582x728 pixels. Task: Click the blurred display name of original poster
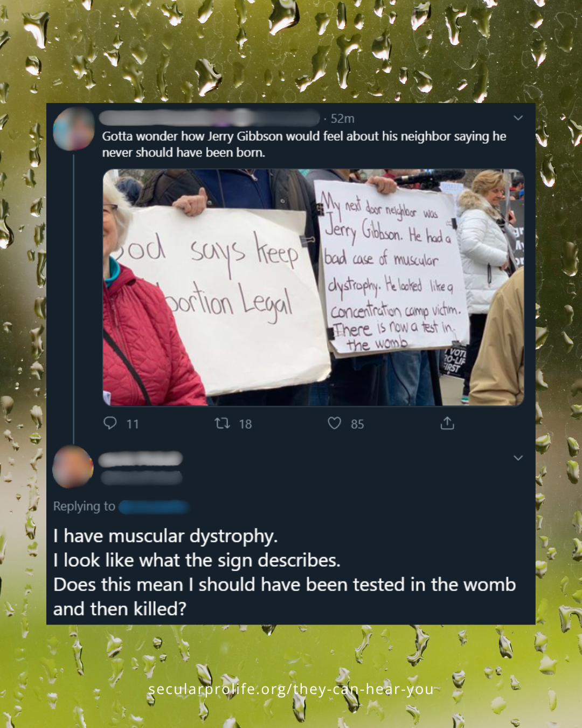coord(210,118)
